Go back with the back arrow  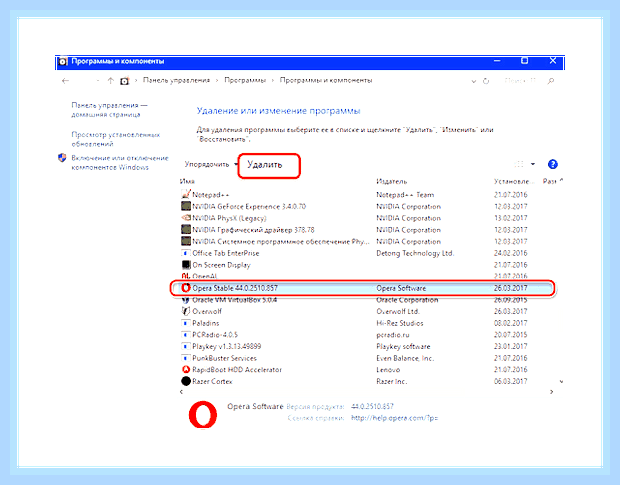click(66, 81)
